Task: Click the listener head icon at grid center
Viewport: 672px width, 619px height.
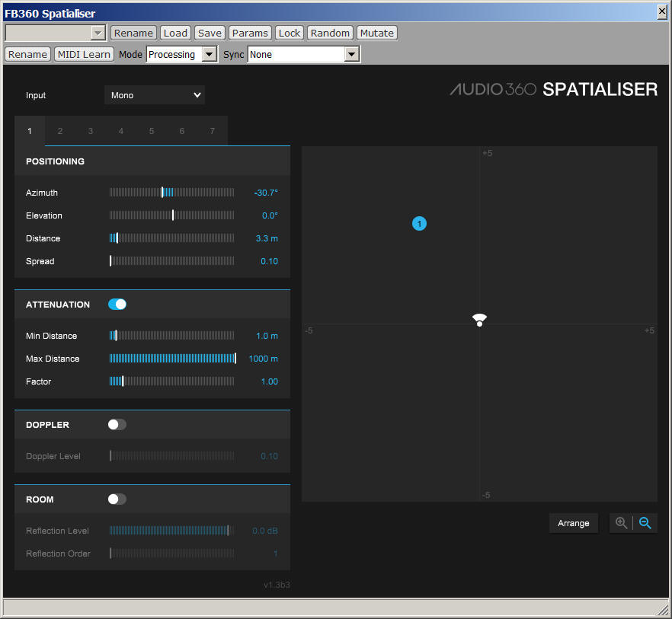Action: [x=479, y=320]
